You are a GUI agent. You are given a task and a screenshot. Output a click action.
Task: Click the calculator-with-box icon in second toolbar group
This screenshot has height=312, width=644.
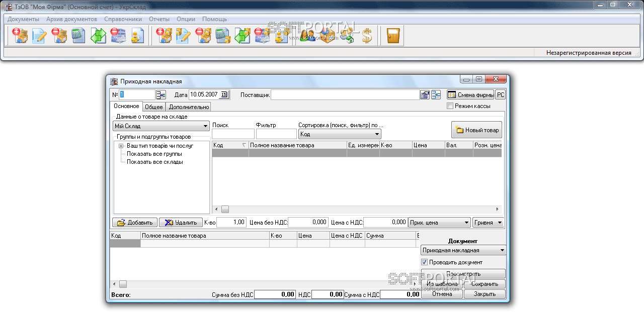223,36
